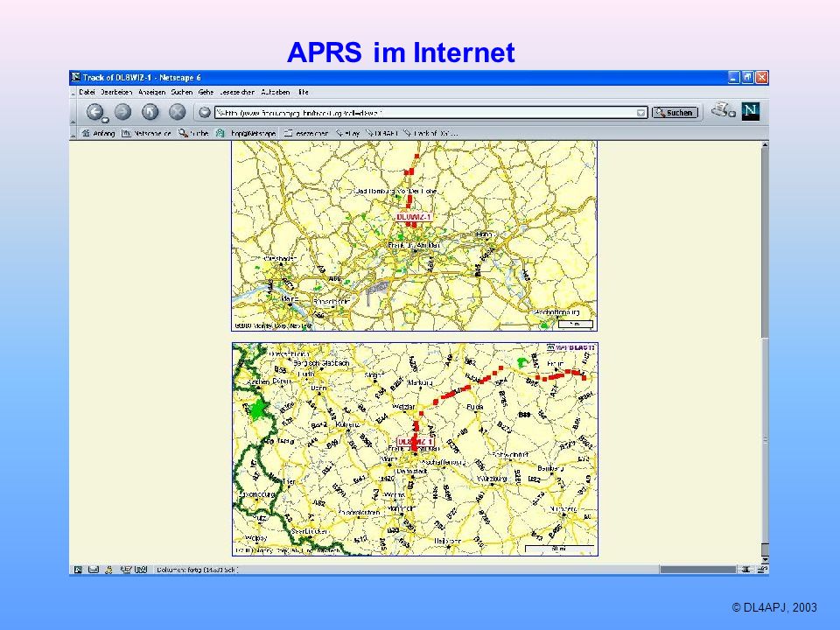Open the My Netscape.de bookmark link

pos(146,133)
